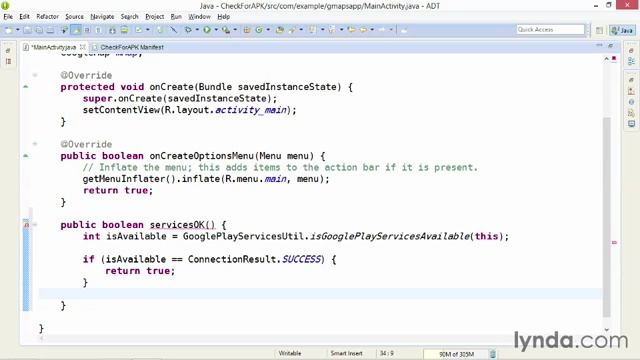Click the Print toolbar icon
Image resolution: width=640 pixels, height=360 pixels.
(x=50, y=30)
